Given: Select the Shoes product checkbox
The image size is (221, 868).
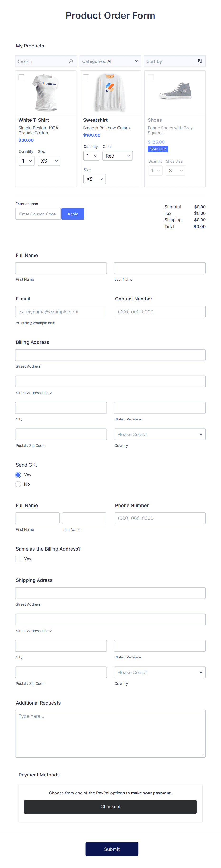Looking at the screenshot, I should tap(150, 77).
